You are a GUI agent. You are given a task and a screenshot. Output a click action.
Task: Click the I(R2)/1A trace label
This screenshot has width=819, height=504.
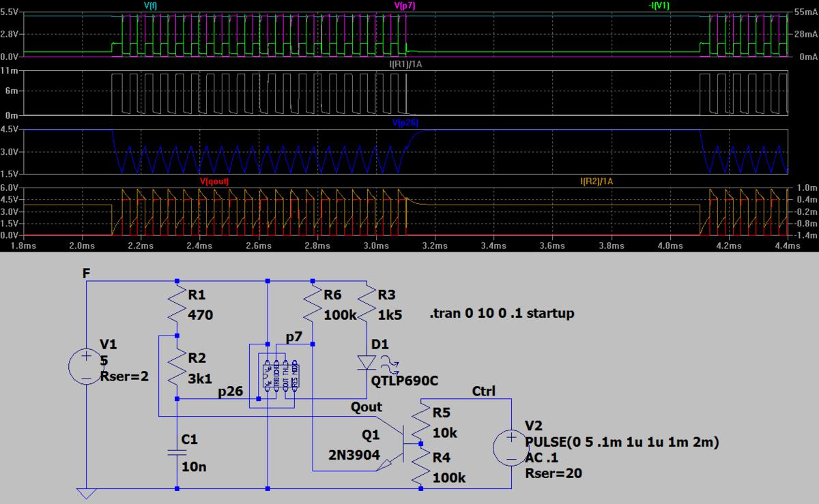(596, 181)
